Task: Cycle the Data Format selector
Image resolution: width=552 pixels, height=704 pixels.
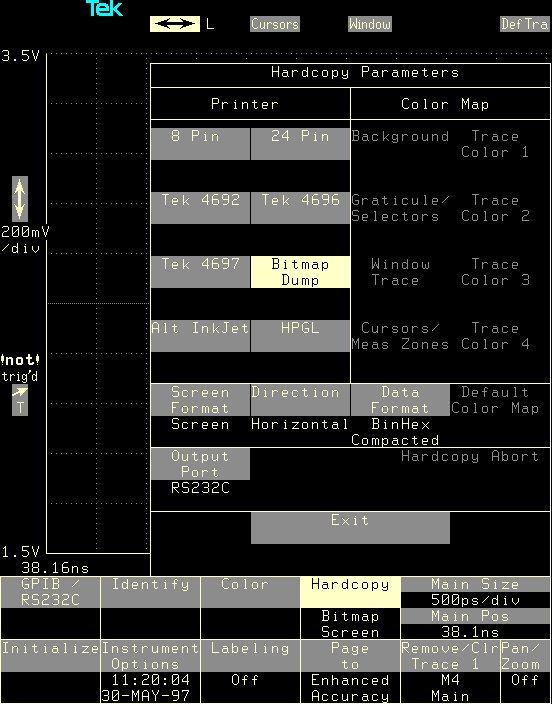Action: [x=400, y=400]
